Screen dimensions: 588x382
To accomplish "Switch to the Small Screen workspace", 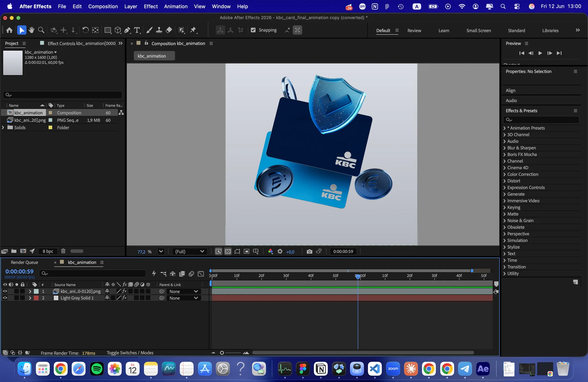I will pos(478,30).
